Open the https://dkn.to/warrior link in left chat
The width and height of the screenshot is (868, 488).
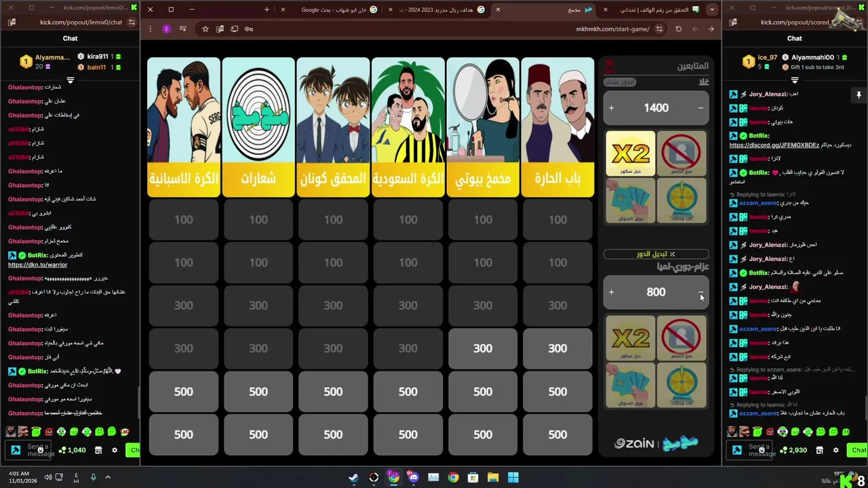37,265
